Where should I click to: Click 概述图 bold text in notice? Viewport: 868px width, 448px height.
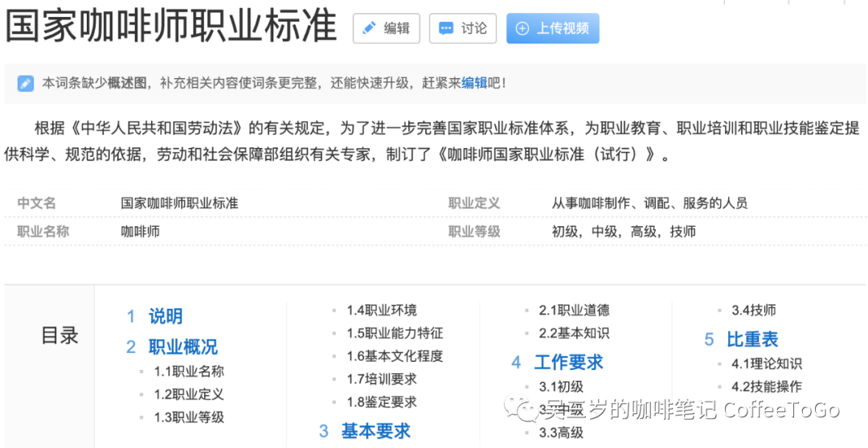point(127,83)
